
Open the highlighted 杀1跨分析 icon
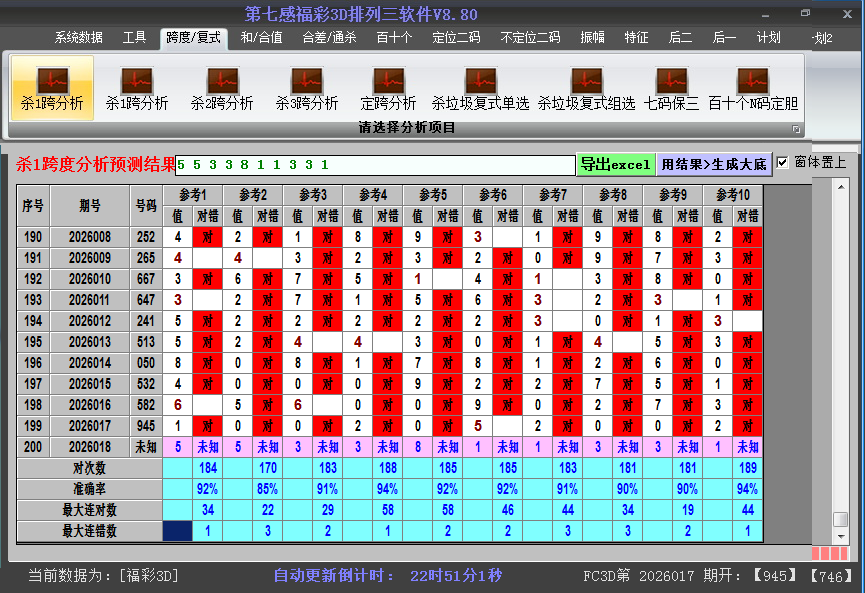click(52, 86)
